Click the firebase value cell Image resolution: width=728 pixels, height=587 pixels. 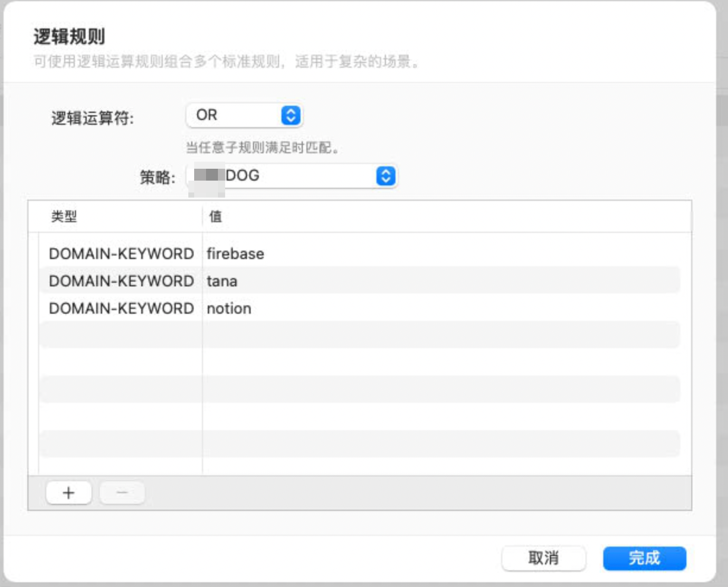[235, 254]
